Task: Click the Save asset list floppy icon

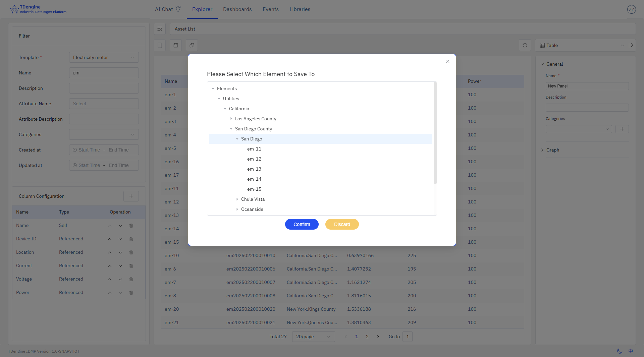Action: (x=176, y=45)
